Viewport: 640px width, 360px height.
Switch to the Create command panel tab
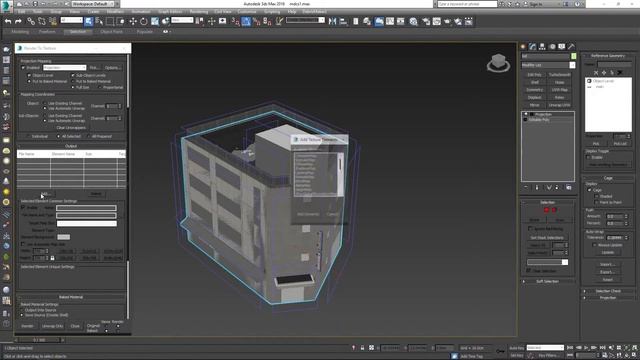click(523, 47)
